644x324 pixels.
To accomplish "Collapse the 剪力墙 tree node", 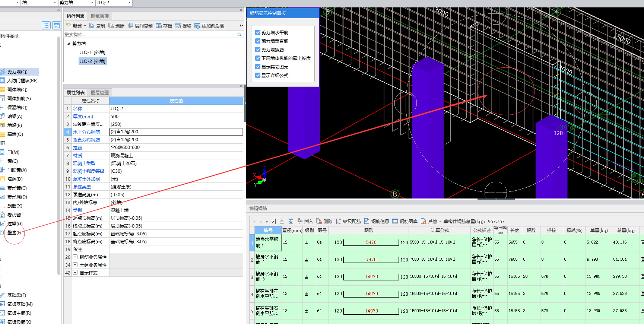I will coord(69,44).
